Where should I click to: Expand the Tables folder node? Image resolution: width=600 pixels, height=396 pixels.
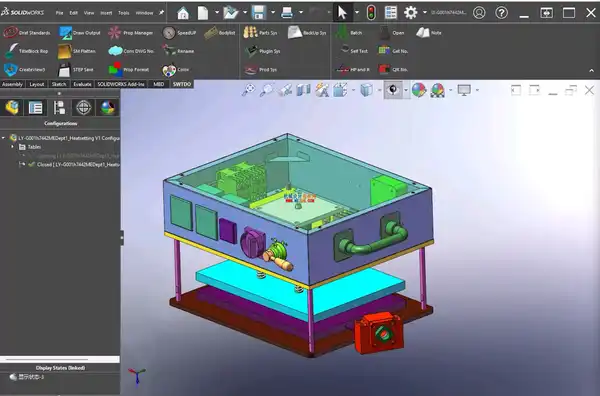pyautogui.click(x=13, y=147)
